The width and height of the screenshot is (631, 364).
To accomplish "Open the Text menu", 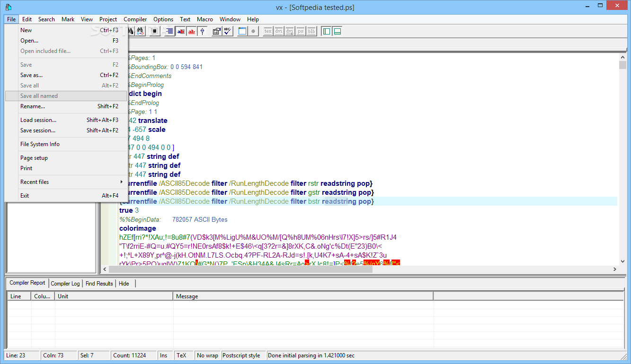I will tap(185, 19).
